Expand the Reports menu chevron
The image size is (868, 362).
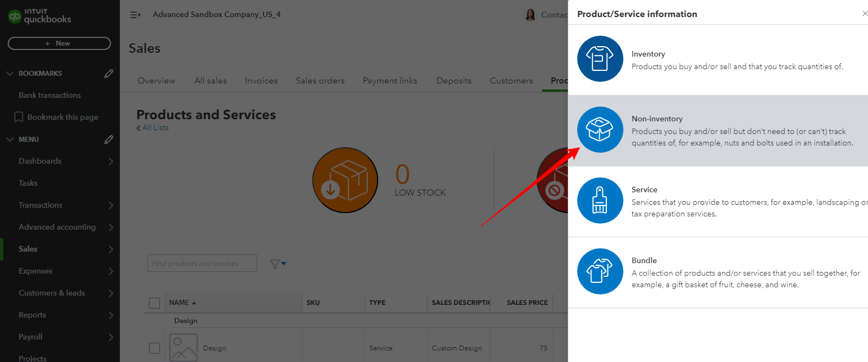pos(110,315)
